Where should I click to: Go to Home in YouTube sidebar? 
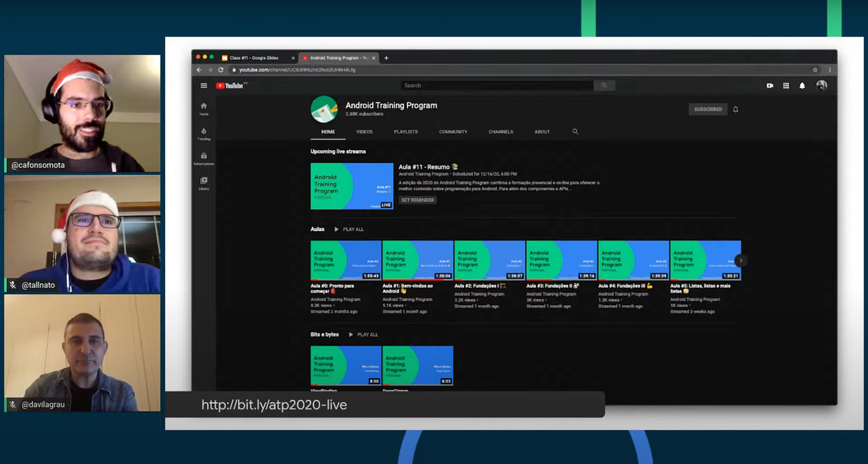click(x=204, y=109)
